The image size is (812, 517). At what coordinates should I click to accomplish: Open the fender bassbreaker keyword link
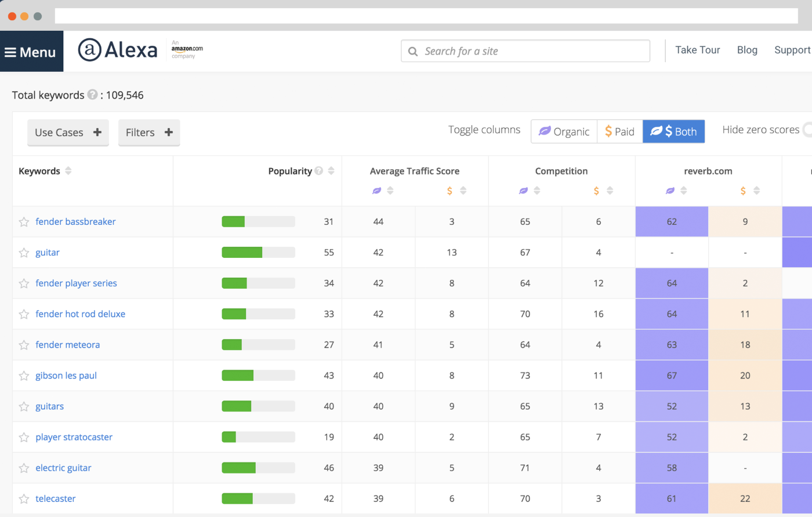pos(75,221)
